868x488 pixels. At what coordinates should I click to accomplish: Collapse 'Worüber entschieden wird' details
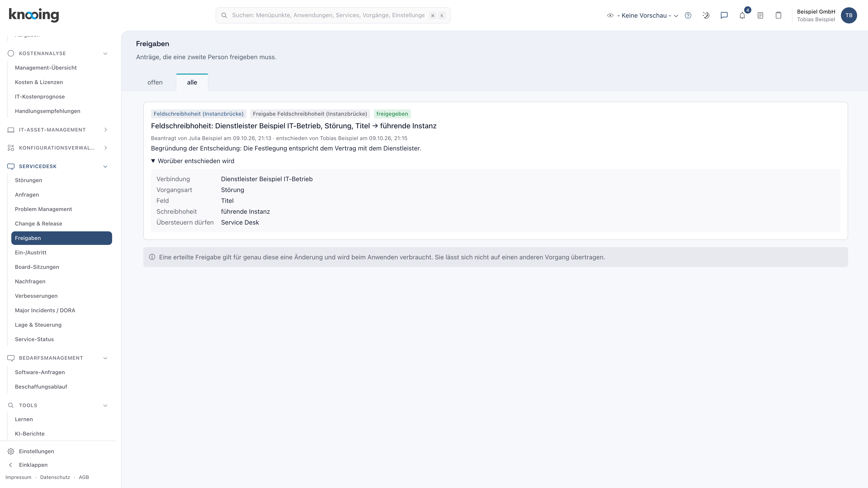193,161
